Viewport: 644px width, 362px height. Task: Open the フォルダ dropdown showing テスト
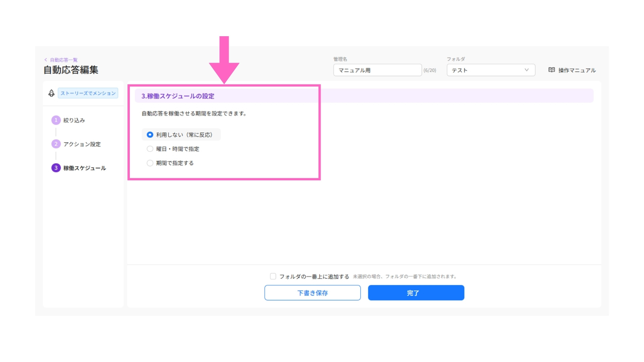491,70
